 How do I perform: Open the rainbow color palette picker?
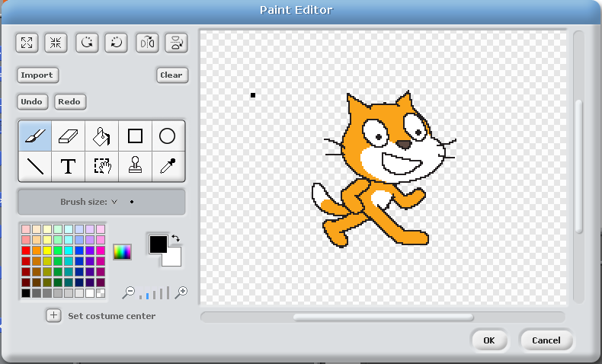[x=123, y=251]
